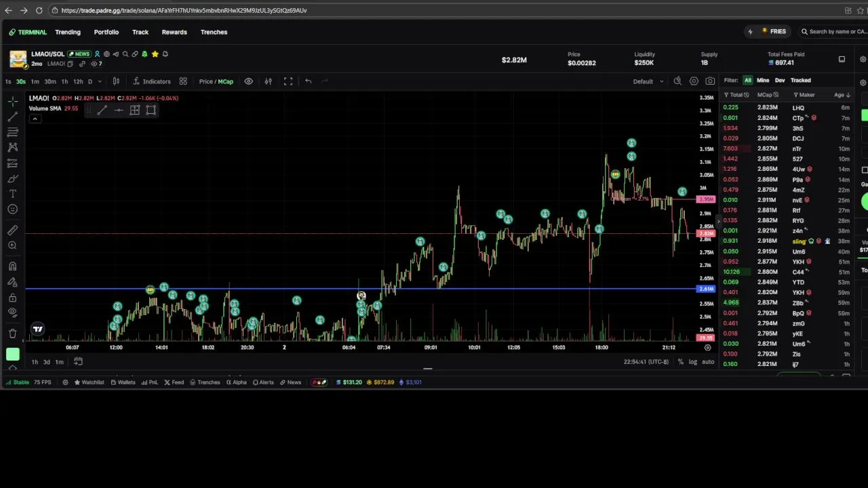Expand the left toolbar bottom chevron
The image size is (868, 488).
[x=12, y=368]
